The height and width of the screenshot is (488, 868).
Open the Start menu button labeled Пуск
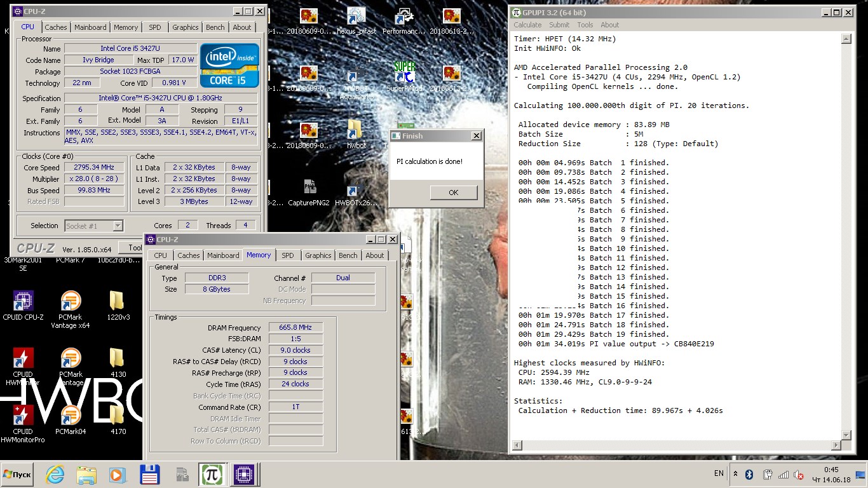point(17,475)
